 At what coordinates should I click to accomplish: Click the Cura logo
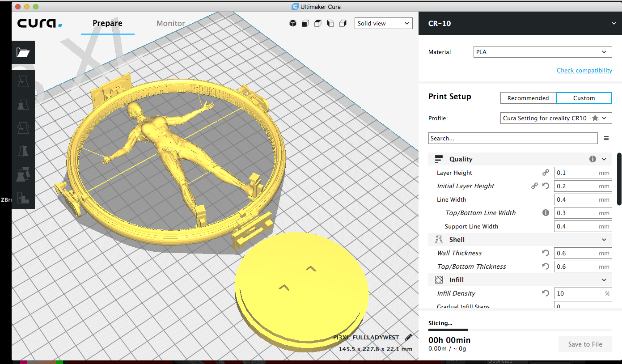pos(39,23)
